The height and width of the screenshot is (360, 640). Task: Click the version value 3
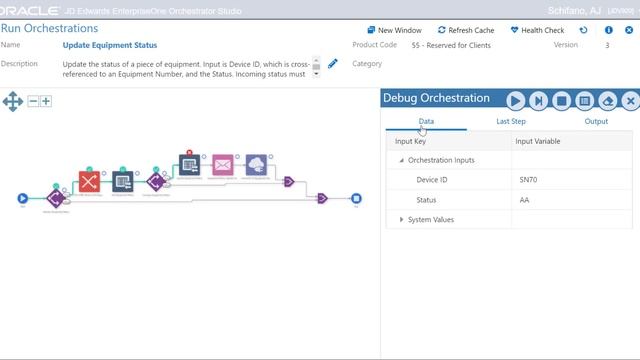point(607,45)
